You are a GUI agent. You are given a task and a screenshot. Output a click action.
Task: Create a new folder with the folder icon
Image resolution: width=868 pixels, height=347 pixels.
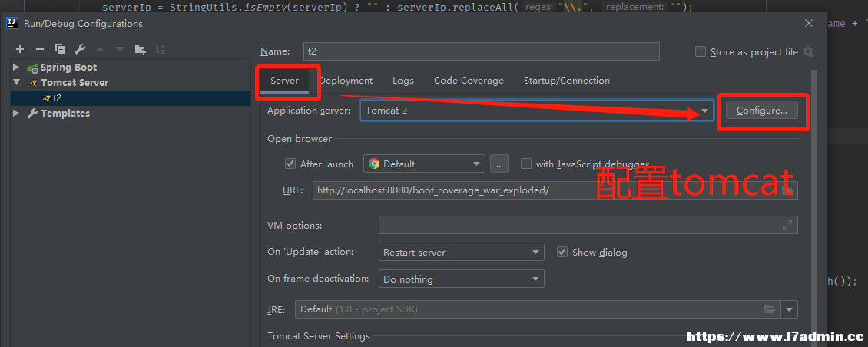click(x=140, y=49)
